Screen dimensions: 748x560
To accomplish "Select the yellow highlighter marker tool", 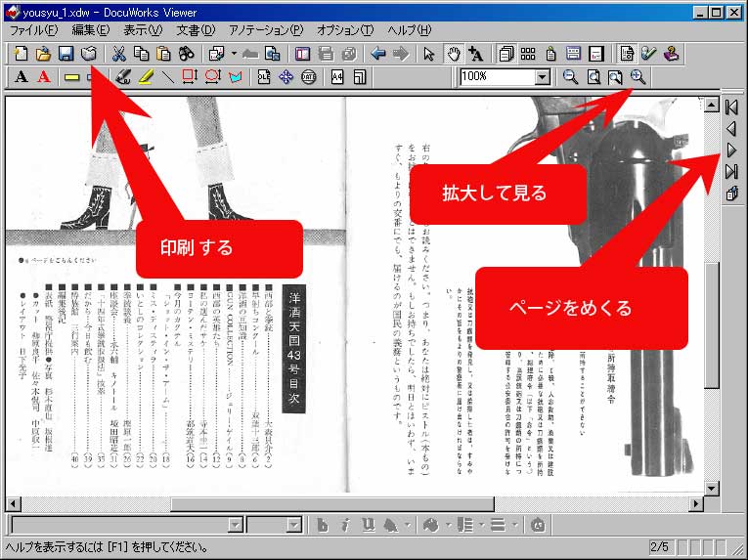I will click(x=145, y=77).
